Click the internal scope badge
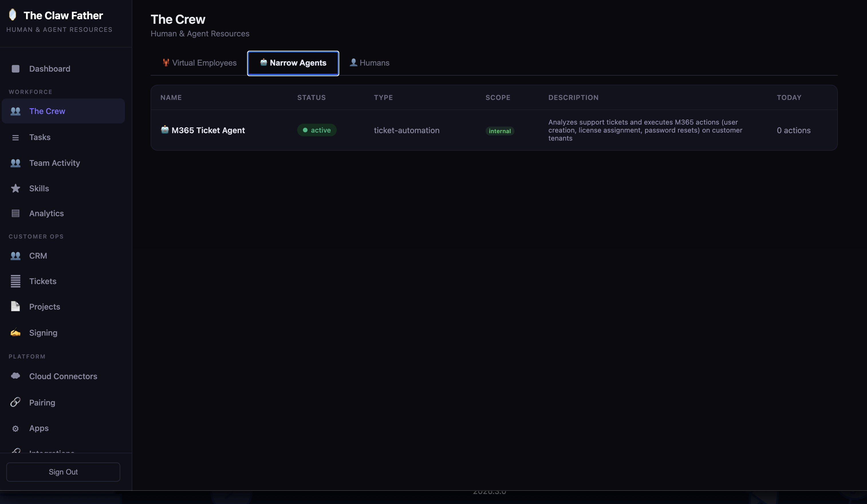The width and height of the screenshot is (867, 504). pos(500,131)
